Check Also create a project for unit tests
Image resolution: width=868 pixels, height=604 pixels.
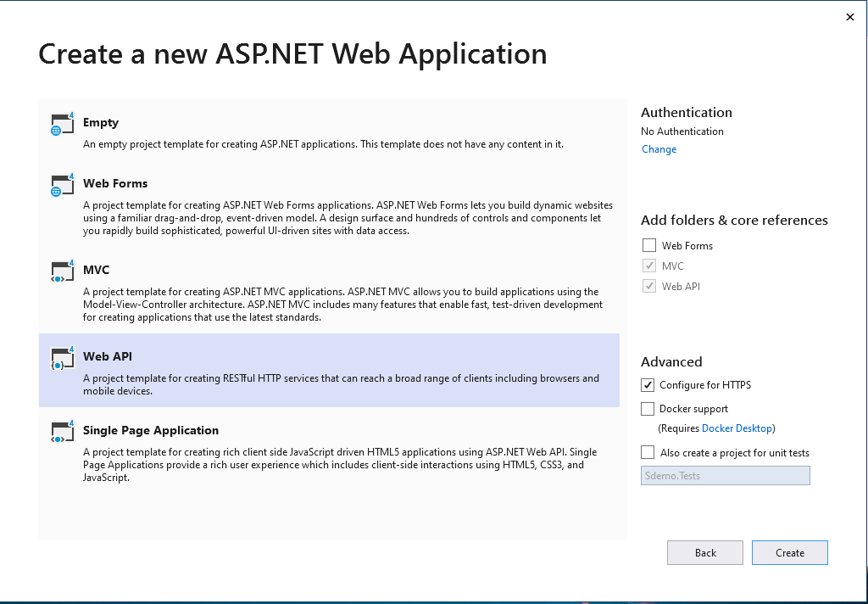[648, 453]
